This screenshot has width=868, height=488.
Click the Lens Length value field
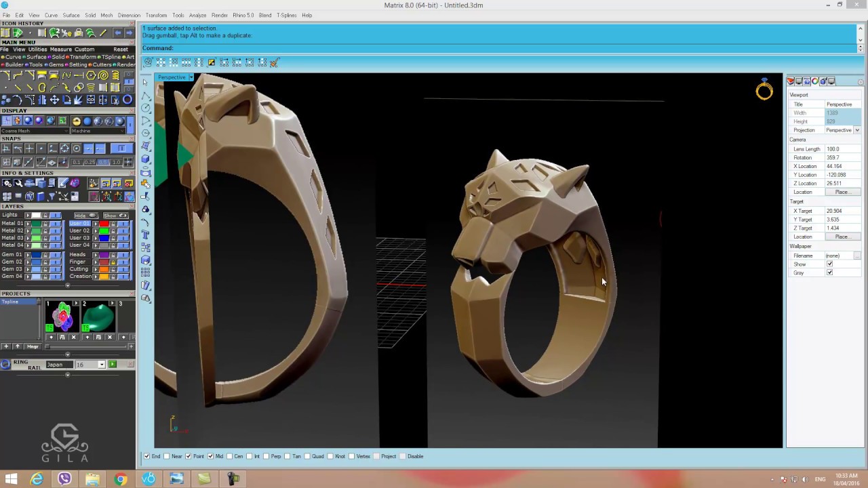[x=843, y=149]
